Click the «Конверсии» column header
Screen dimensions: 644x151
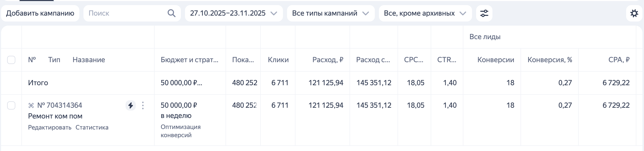coord(496,60)
